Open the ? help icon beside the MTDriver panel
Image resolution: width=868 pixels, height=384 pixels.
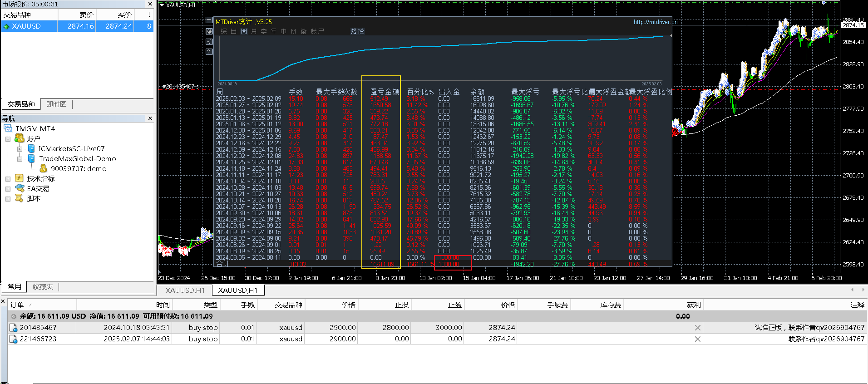point(209,52)
